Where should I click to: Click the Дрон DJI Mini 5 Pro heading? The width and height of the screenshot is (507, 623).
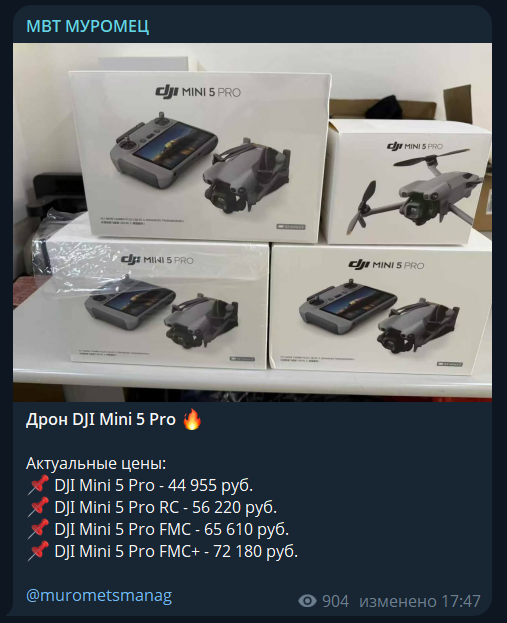[101, 420]
